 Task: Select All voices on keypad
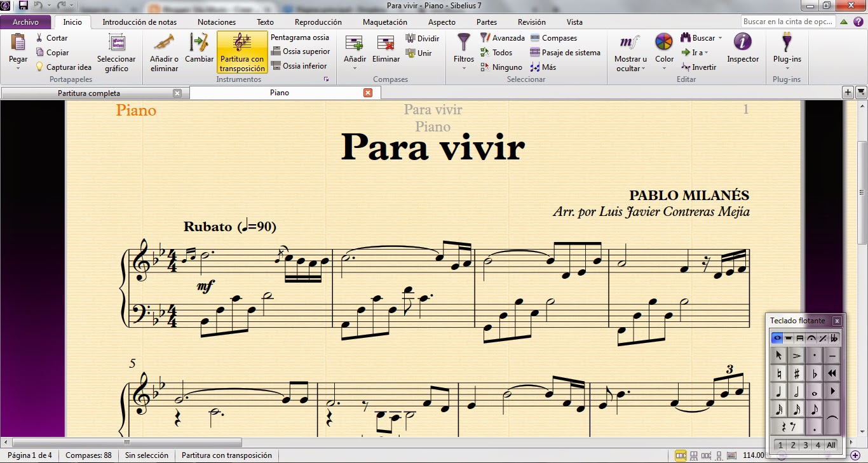click(x=831, y=445)
